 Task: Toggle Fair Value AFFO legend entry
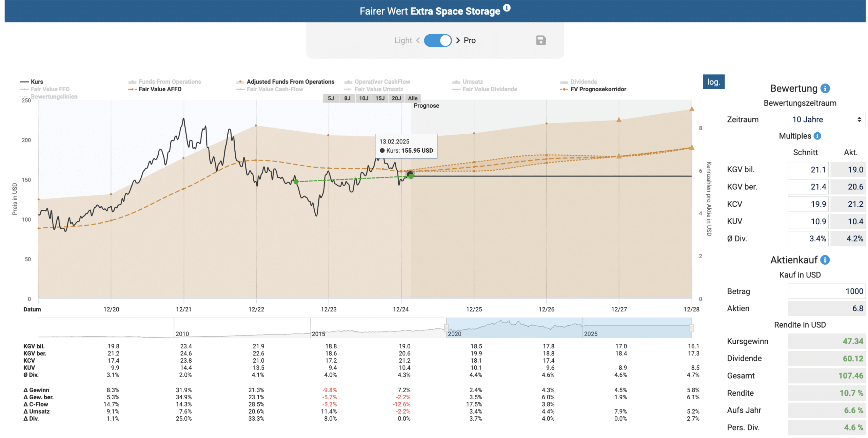coord(155,89)
